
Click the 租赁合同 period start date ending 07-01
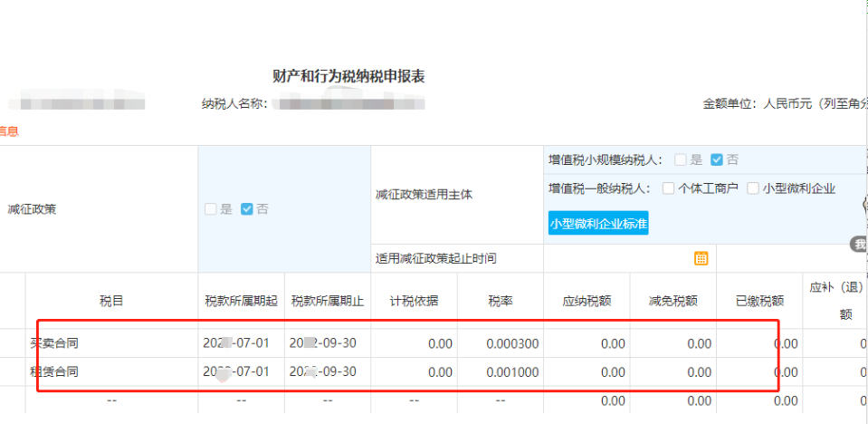point(236,371)
